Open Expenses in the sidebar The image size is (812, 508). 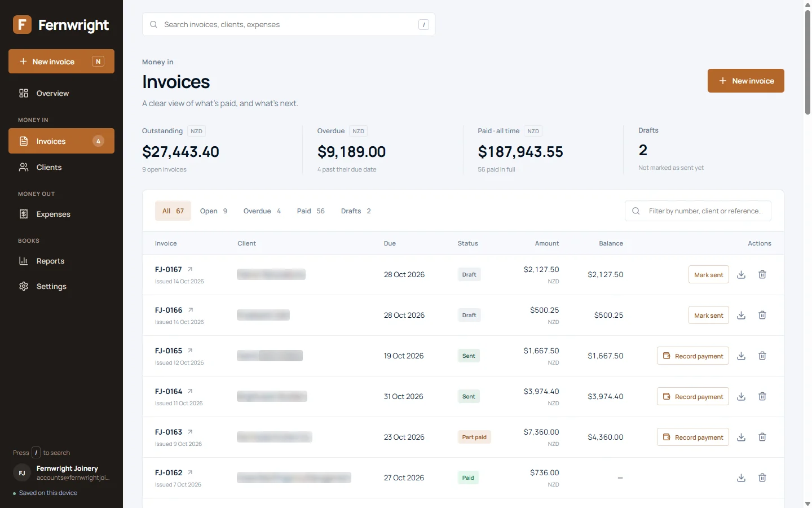pos(61,214)
